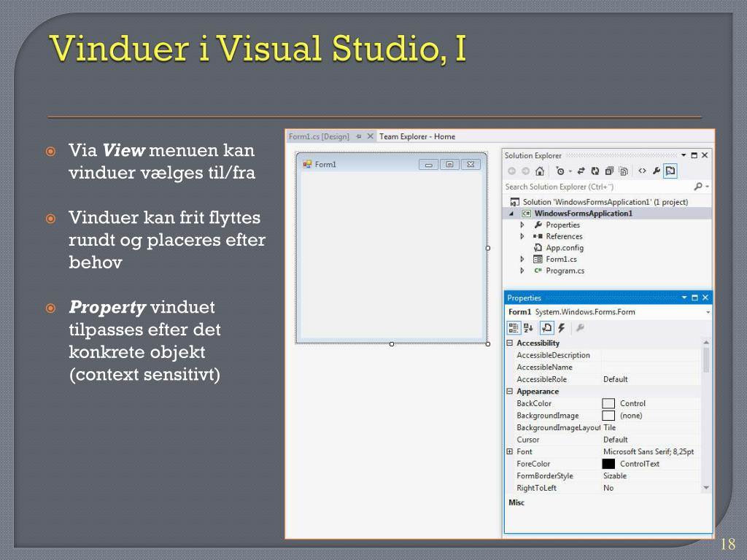The image size is (747, 560).
Task: Click the minimize button on Form1 designer
Action: click(x=429, y=165)
